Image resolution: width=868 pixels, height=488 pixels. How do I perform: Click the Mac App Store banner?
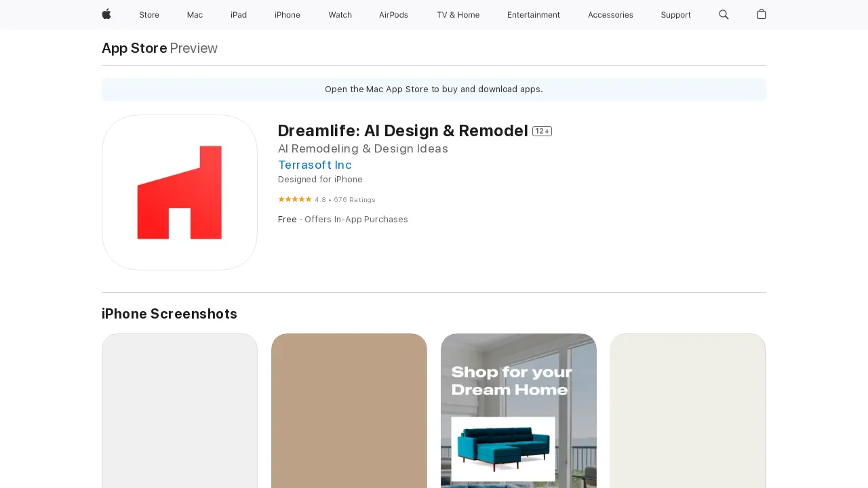click(434, 89)
